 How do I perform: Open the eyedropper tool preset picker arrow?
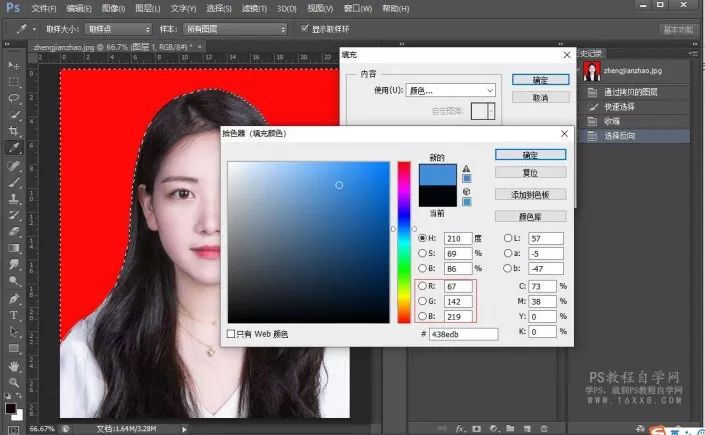(x=34, y=29)
